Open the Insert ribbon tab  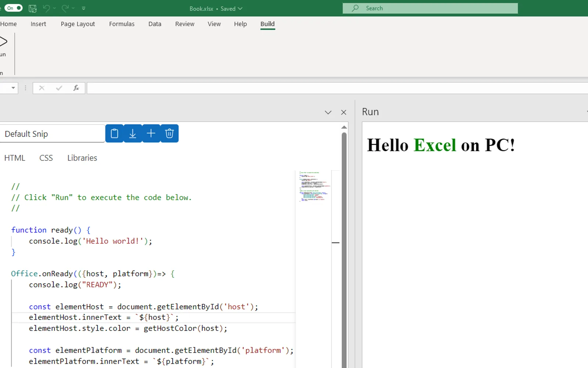click(x=38, y=24)
